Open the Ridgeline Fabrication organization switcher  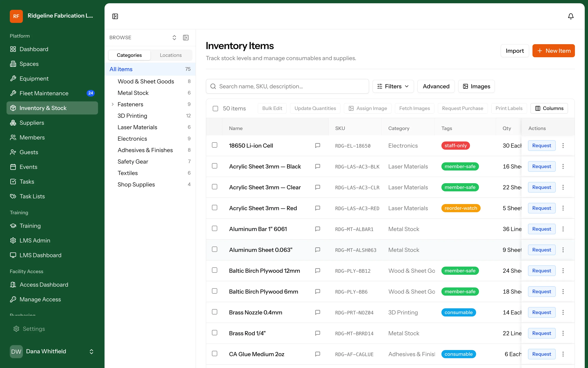(x=52, y=16)
